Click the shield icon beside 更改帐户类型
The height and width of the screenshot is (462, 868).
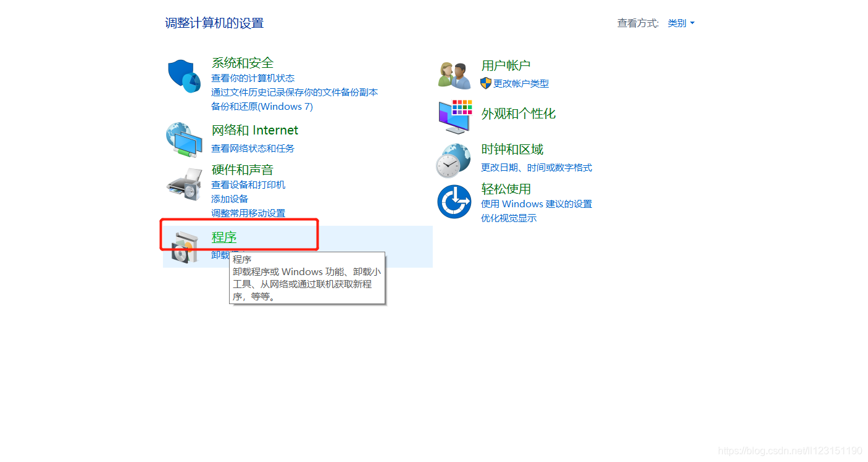click(x=486, y=83)
